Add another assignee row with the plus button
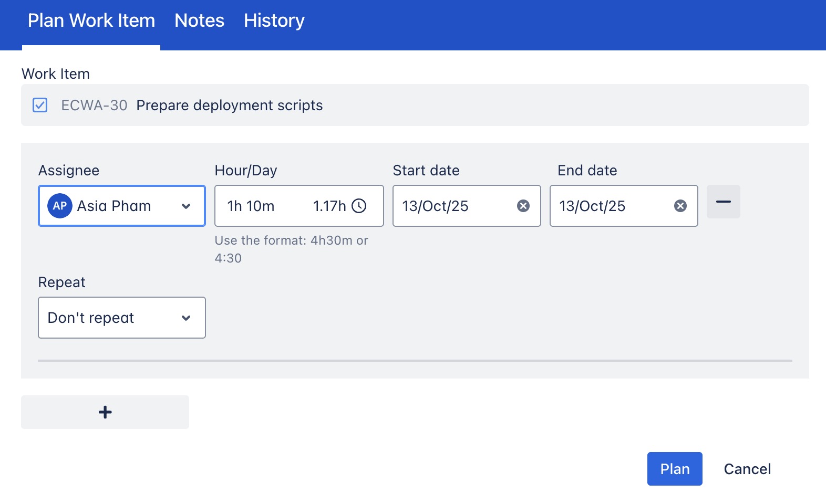This screenshot has height=504, width=826. (x=105, y=412)
